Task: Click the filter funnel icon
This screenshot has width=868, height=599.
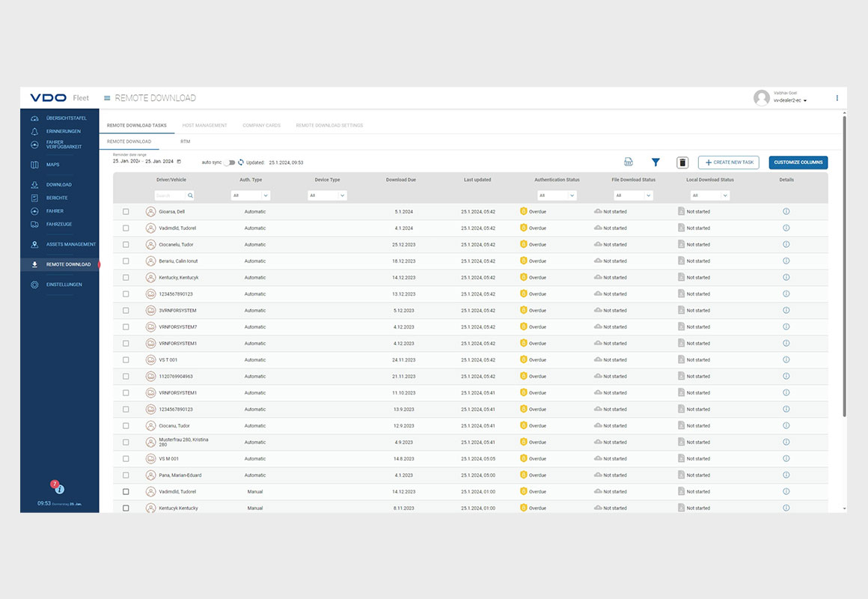Action: [x=655, y=162]
